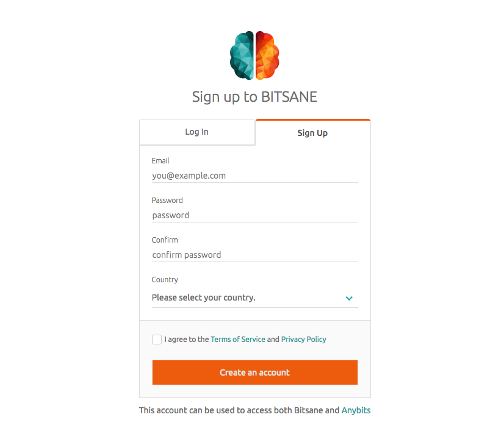This screenshot has height=445, width=504.
Task: Switch to the Log In tab
Action: point(197,132)
